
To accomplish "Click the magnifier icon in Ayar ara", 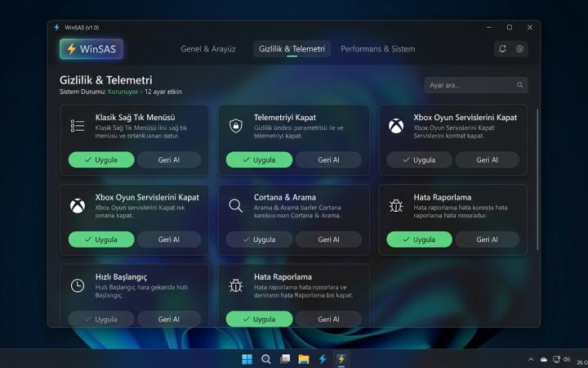I will click(519, 85).
